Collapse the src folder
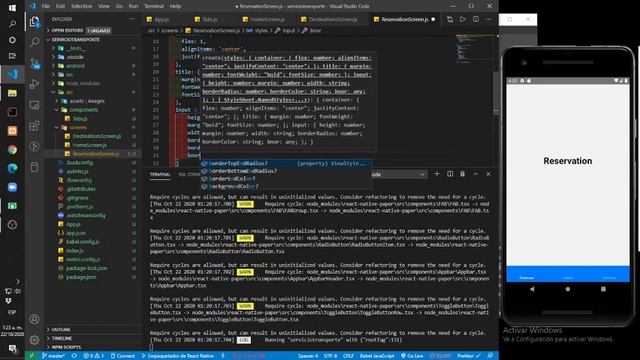Image resolution: width=640 pixels, height=360 pixels. pyautogui.click(x=69, y=92)
